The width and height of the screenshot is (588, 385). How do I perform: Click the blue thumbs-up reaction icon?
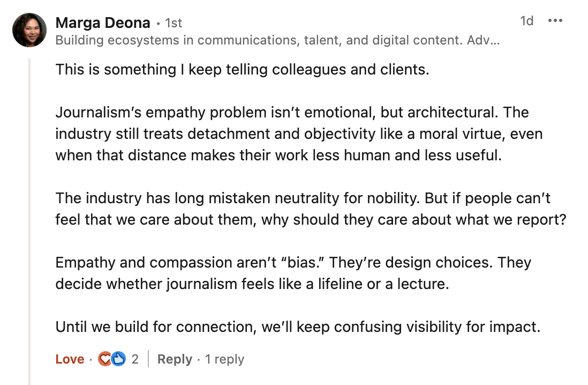click(x=118, y=359)
